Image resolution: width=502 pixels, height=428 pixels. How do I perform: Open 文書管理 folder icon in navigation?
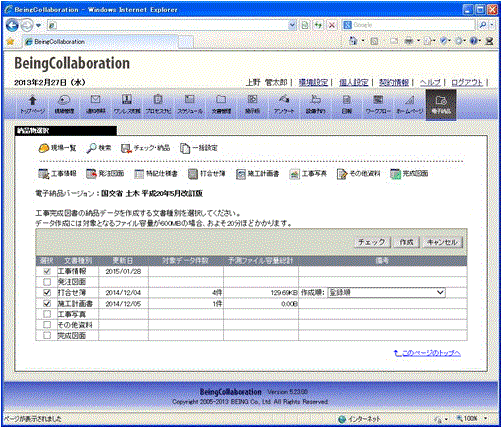[221, 104]
